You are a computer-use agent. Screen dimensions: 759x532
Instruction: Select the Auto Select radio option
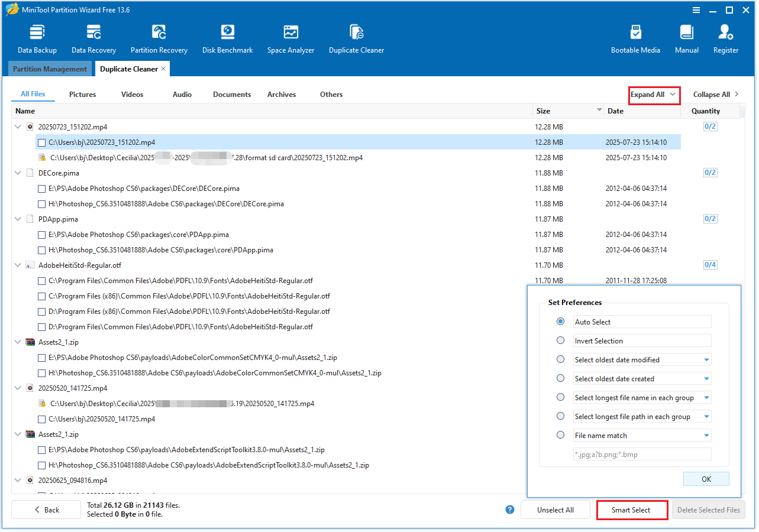point(561,322)
